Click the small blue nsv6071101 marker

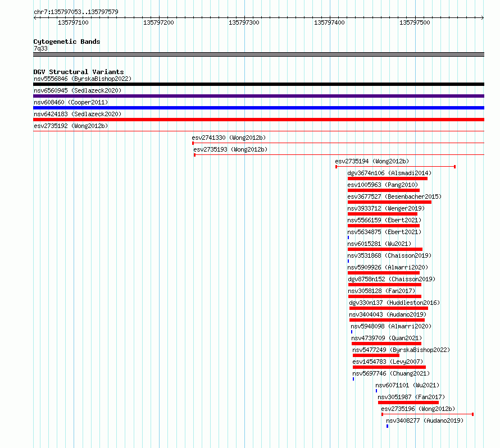point(376,391)
